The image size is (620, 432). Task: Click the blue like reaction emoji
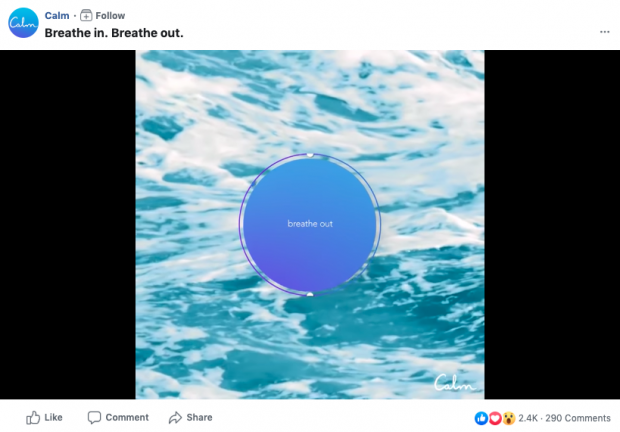coord(481,418)
